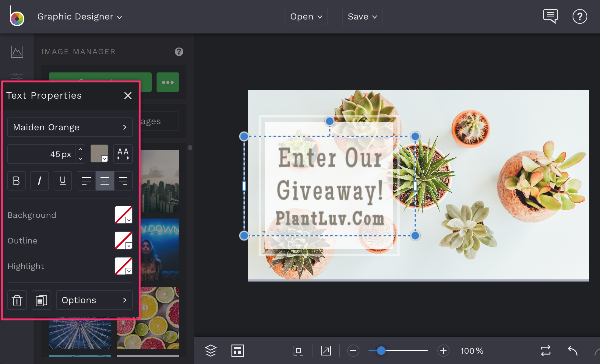Toggle italic text formatting

pos(40,181)
